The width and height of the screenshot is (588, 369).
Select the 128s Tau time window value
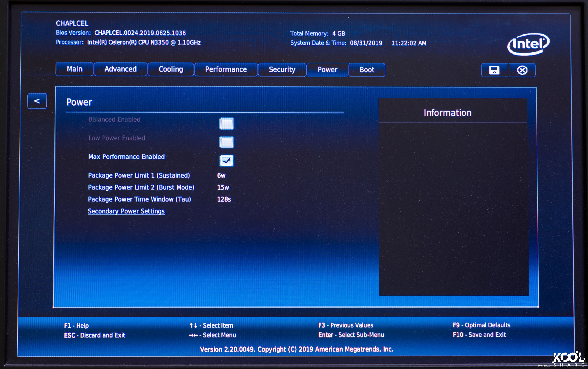(224, 200)
